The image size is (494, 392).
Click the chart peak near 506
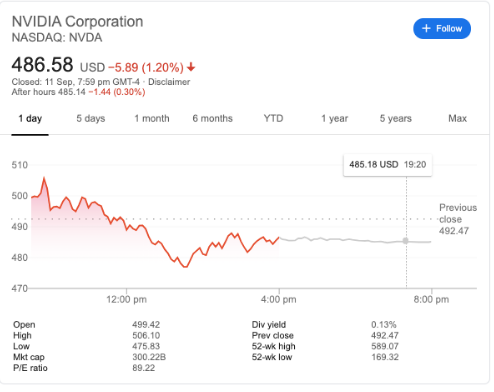[x=44, y=178]
